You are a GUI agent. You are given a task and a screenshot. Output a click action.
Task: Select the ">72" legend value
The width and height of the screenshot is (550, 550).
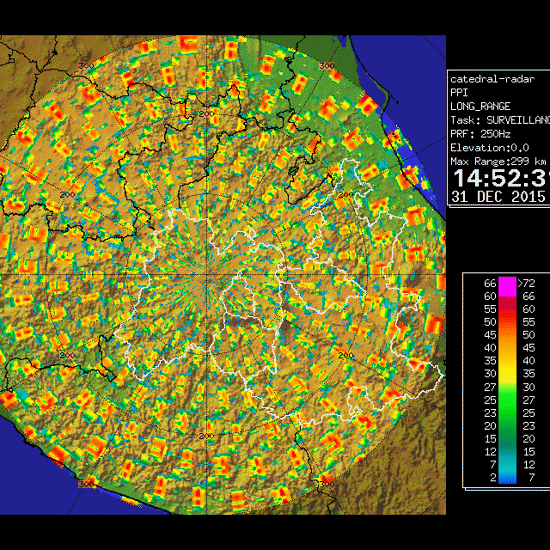(526, 283)
